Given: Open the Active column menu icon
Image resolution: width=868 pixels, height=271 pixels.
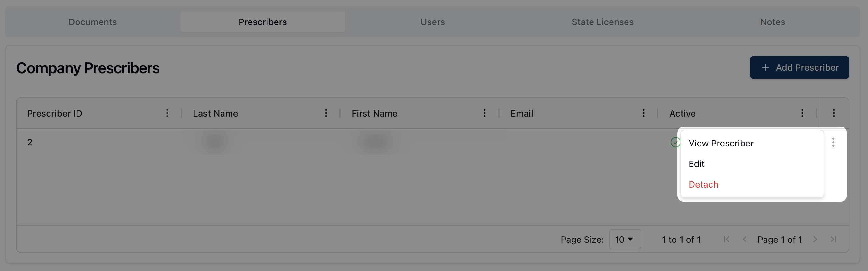Looking at the screenshot, I should pyautogui.click(x=802, y=113).
